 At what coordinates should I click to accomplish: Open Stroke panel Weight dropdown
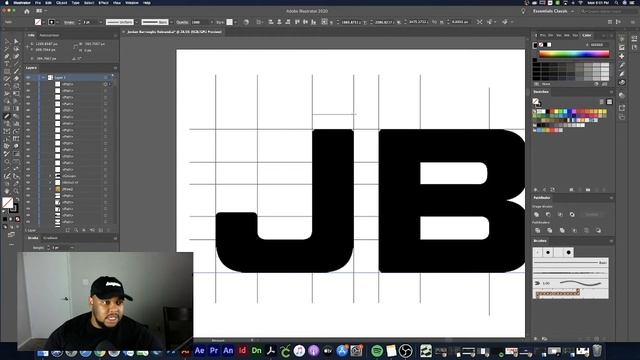(x=72, y=248)
